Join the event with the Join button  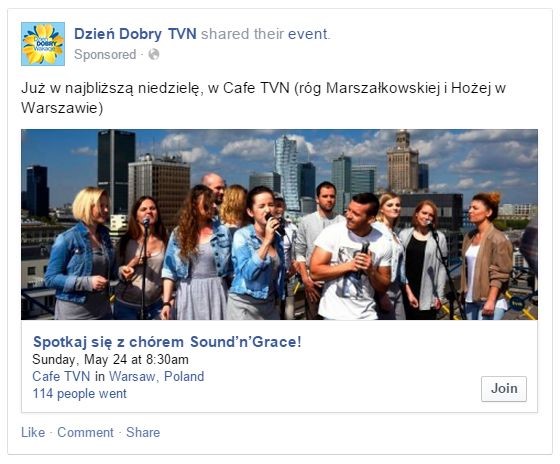point(504,389)
